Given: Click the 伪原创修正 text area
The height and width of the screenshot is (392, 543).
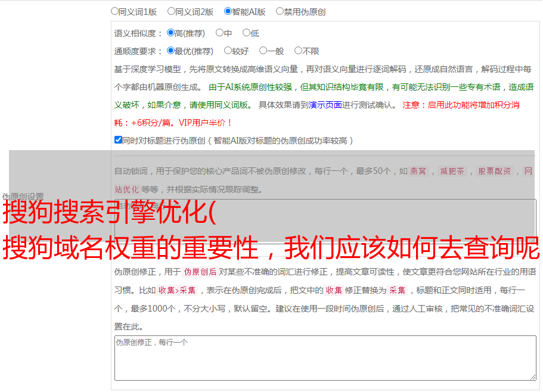Looking at the screenshot, I should click(x=325, y=358).
